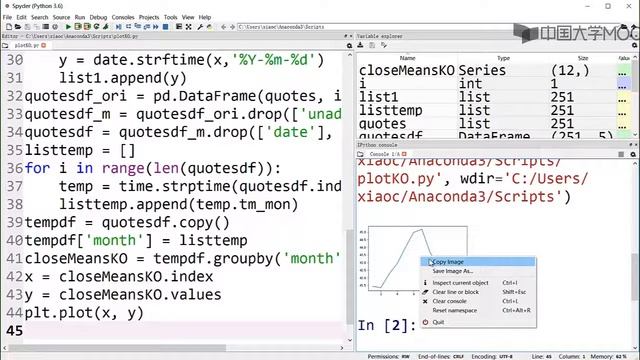The image size is (640, 360).
Task: Stop the console with the gray square icon
Action: [x=621, y=154]
